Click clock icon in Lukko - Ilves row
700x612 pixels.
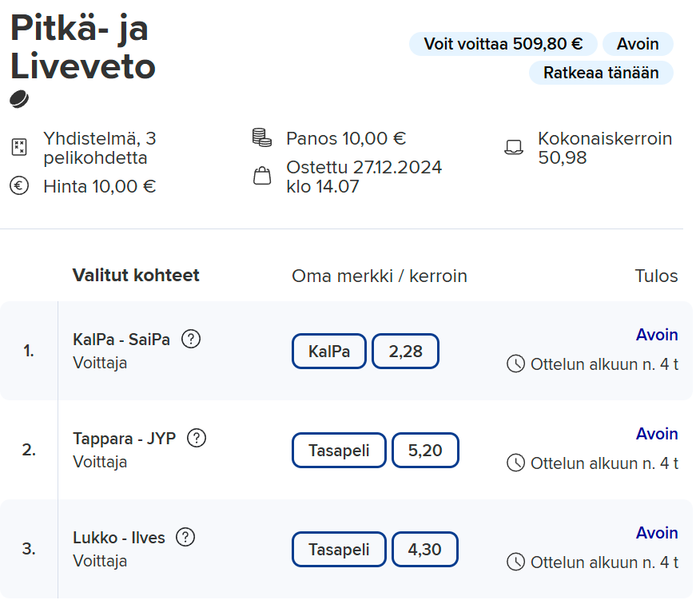click(515, 562)
